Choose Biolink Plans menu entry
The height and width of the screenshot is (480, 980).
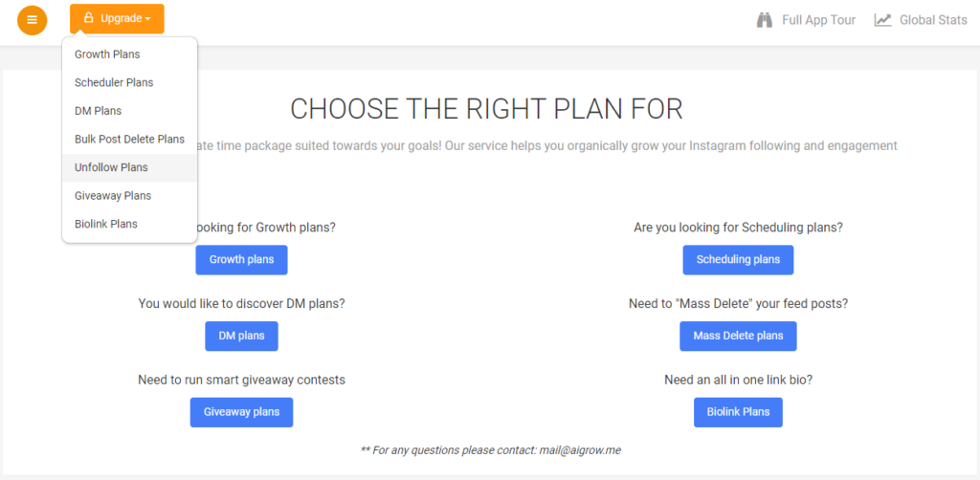(x=106, y=224)
